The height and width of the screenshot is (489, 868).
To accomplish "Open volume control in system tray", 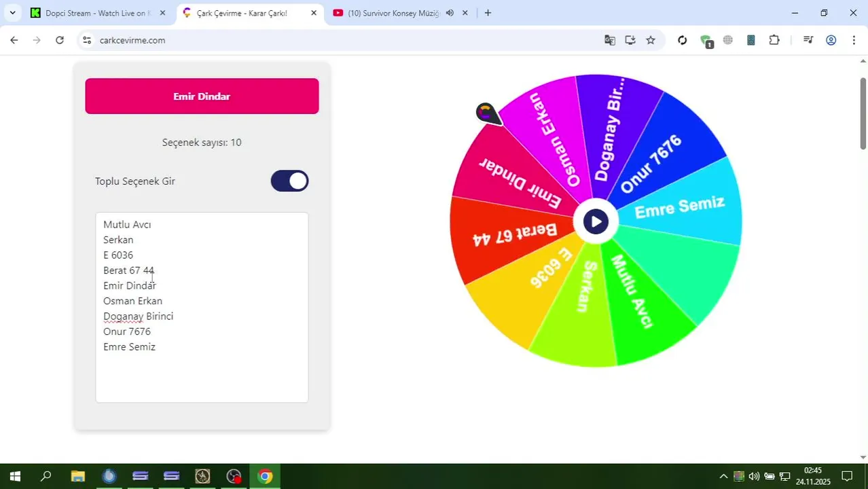I will point(754,476).
